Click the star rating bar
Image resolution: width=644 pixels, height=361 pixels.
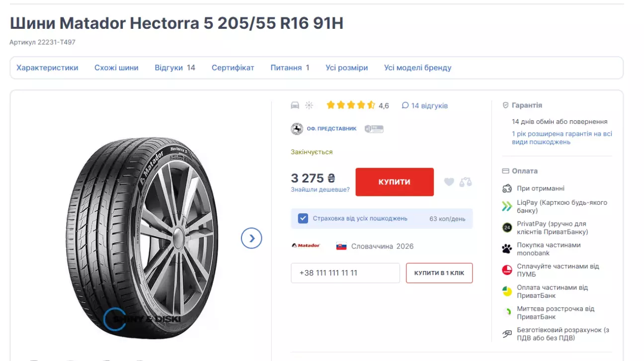(x=350, y=105)
